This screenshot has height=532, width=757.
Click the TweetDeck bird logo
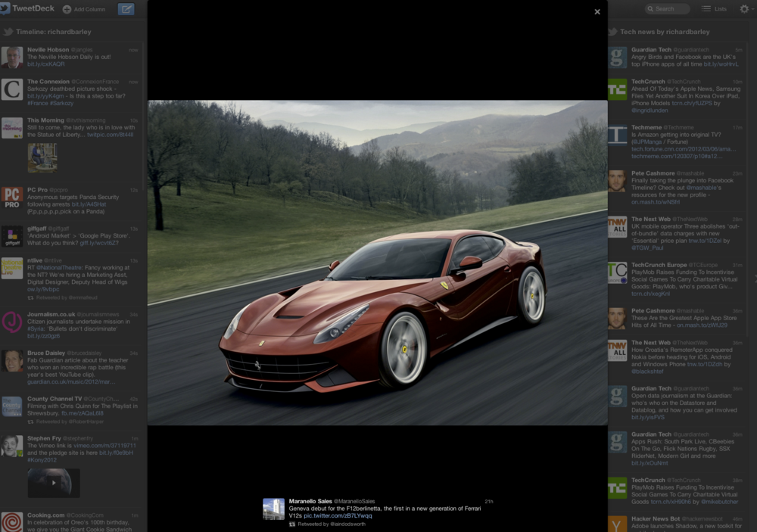pyautogui.click(x=5, y=9)
